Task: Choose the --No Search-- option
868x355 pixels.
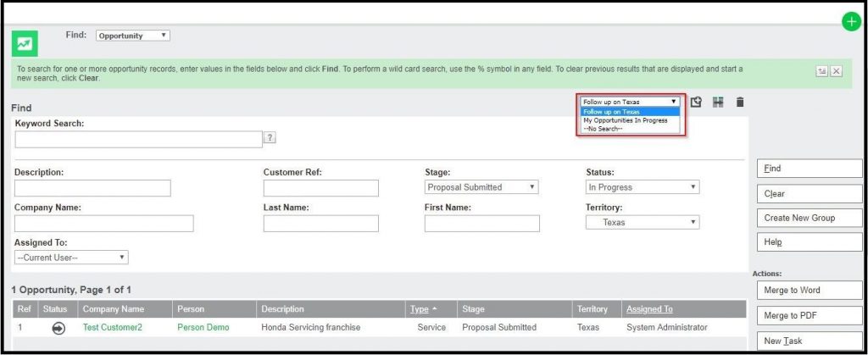Action: click(x=603, y=129)
